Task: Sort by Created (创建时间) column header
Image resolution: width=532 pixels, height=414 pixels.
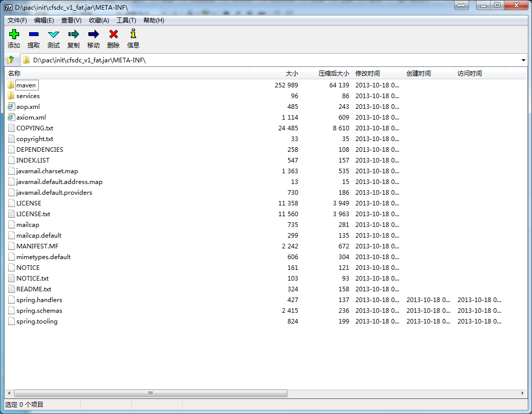Action: coord(428,74)
